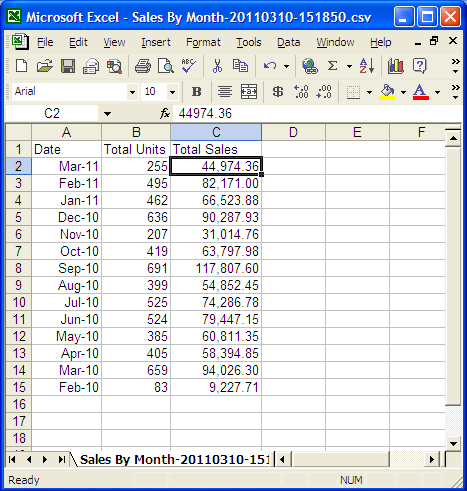Viewport: 467px width, 491px height.
Task: Click the horizontal scrollbar right arrow
Action: point(432,460)
